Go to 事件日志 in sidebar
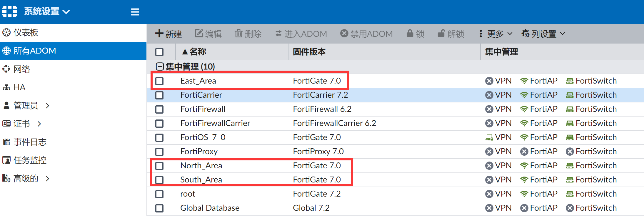The width and height of the screenshot is (644, 216). [x=30, y=142]
